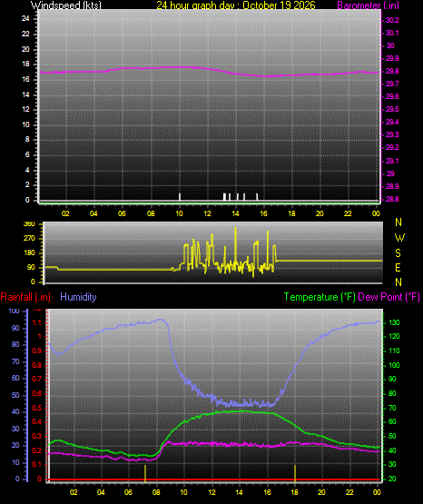Click the 80 green temperature scale value
The width and height of the screenshot is (423, 504).
click(x=392, y=393)
